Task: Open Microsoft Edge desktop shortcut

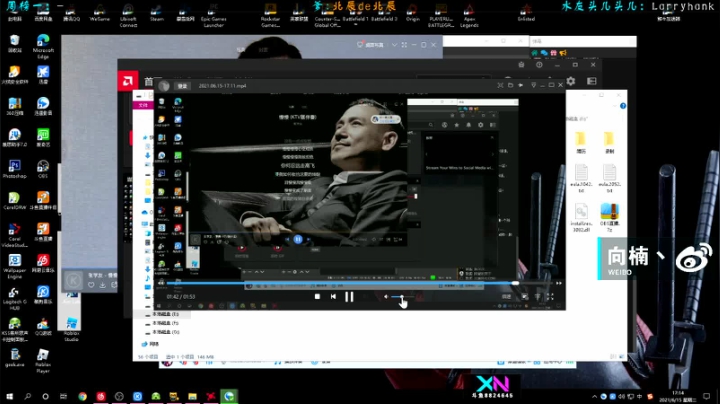Action: 43,46
